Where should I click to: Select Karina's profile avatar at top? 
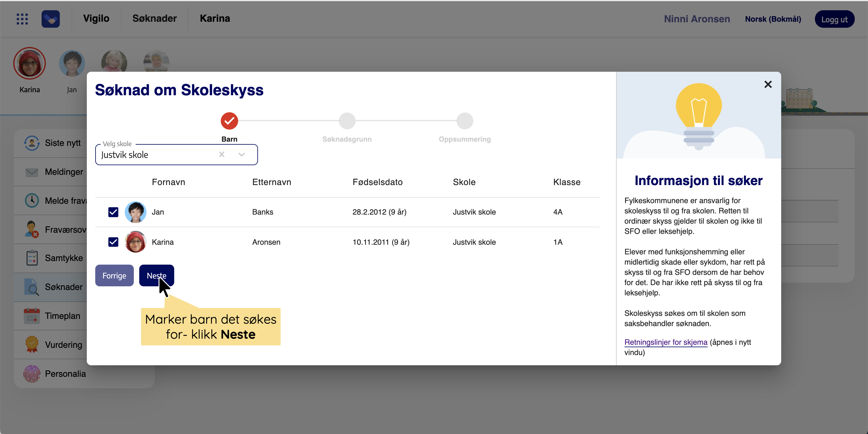click(x=30, y=64)
